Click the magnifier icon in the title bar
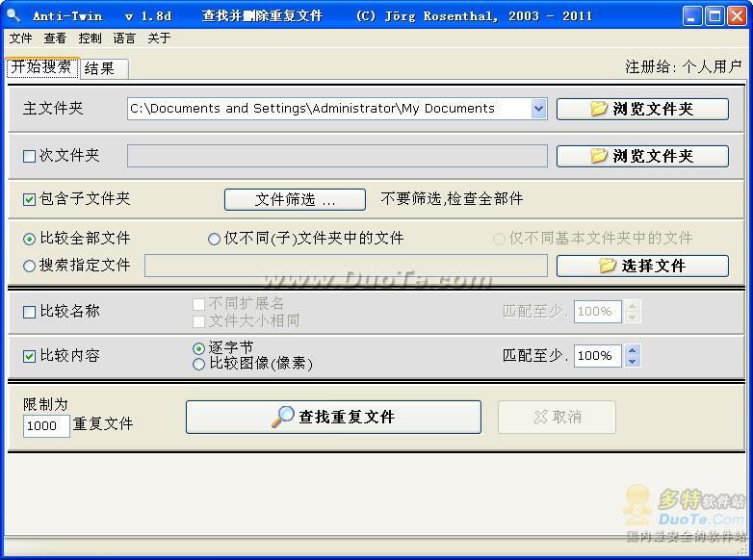 pos(13,15)
